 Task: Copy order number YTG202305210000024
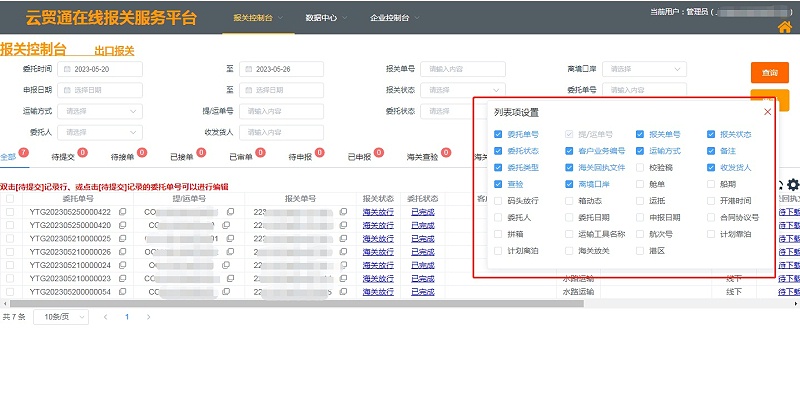click(x=122, y=265)
